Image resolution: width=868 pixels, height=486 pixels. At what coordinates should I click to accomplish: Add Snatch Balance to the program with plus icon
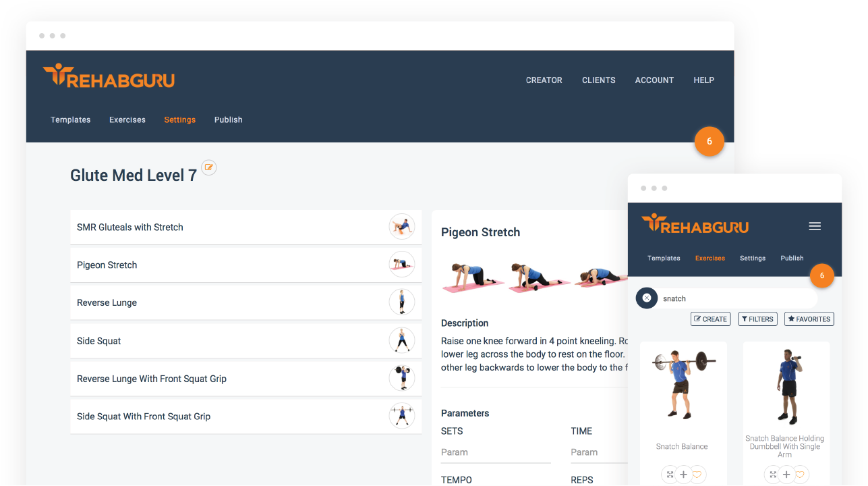click(683, 475)
